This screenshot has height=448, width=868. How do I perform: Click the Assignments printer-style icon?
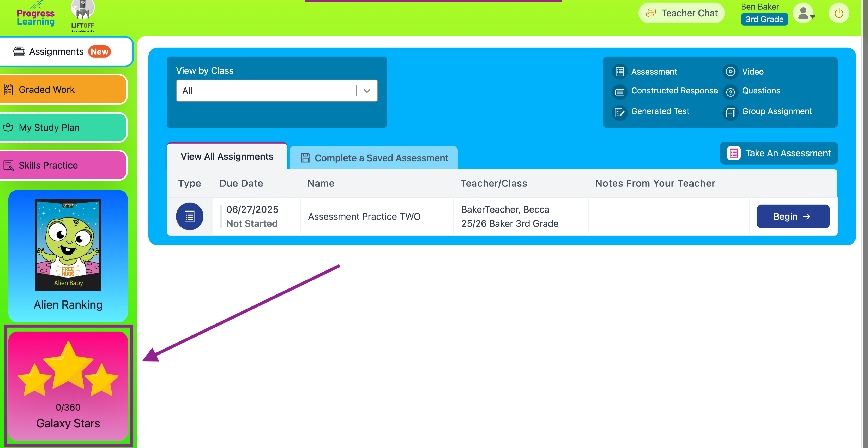pos(19,51)
